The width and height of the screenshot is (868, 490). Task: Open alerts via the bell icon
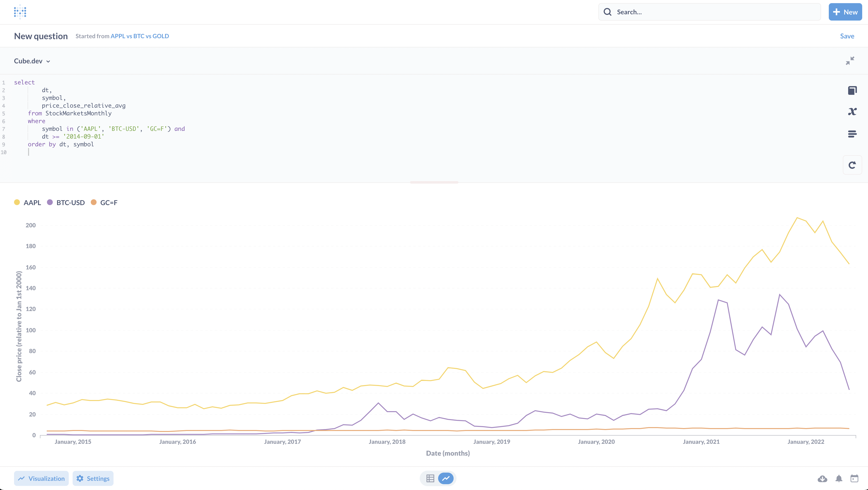(x=839, y=479)
